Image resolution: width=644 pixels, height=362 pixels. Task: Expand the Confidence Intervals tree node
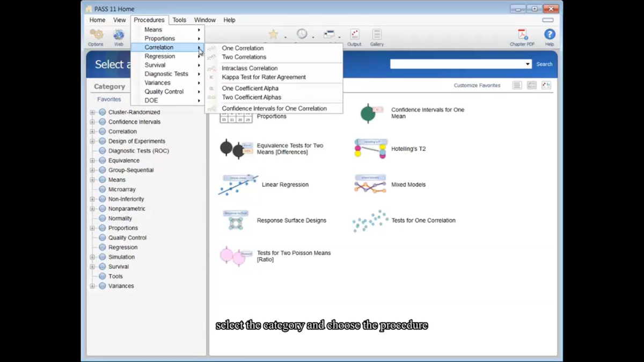point(92,122)
